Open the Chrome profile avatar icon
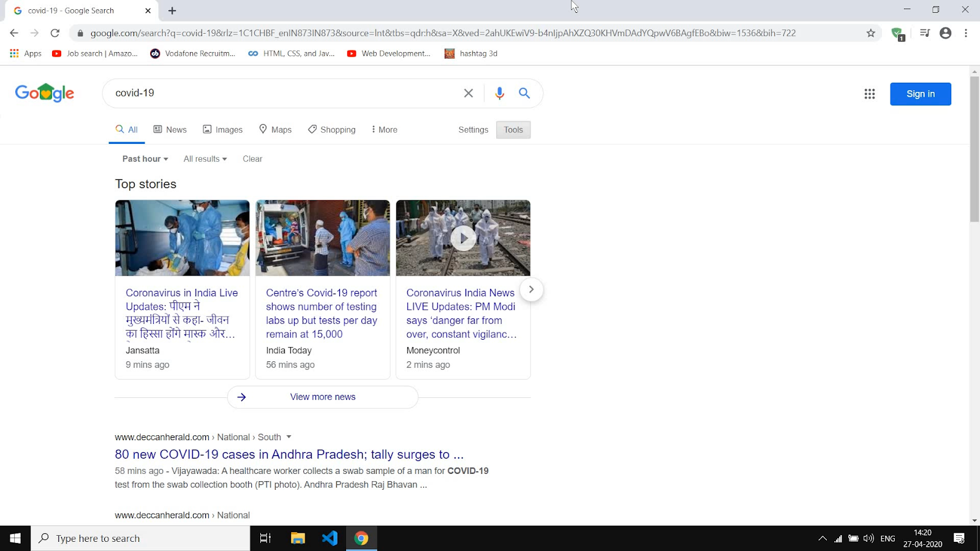980x551 pixels. (x=946, y=33)
